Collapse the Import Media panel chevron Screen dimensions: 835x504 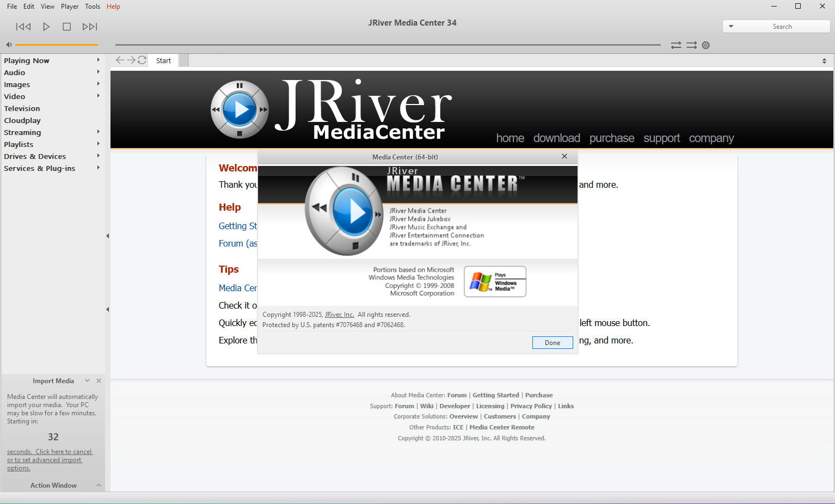coord(87,380)
